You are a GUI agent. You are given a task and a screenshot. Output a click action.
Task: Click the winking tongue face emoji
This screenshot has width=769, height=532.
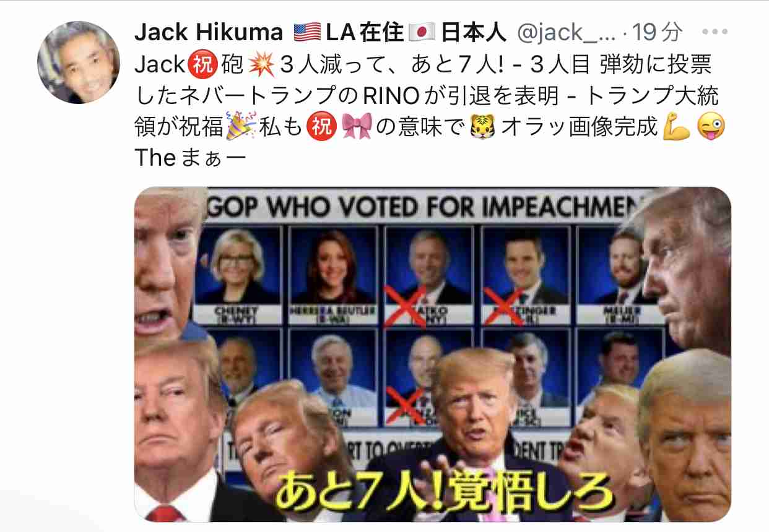click(708, 127)
